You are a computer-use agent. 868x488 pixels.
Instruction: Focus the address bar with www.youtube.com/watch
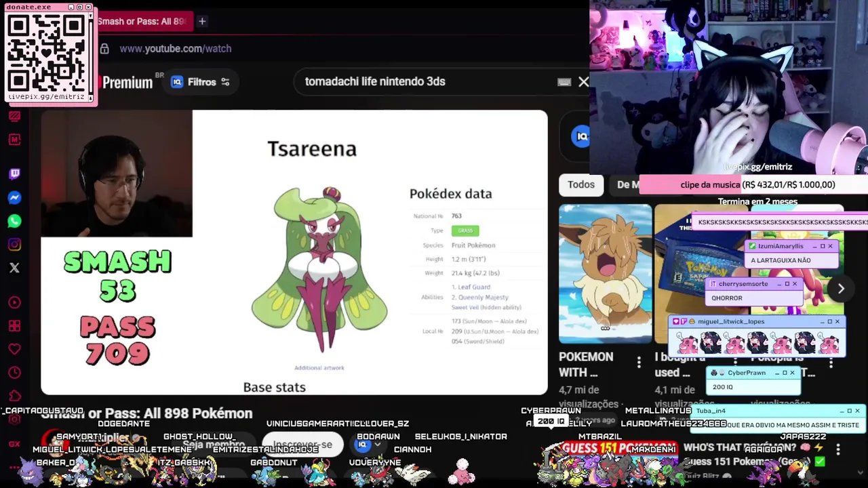pyautogui.click(x=175, y=49)
